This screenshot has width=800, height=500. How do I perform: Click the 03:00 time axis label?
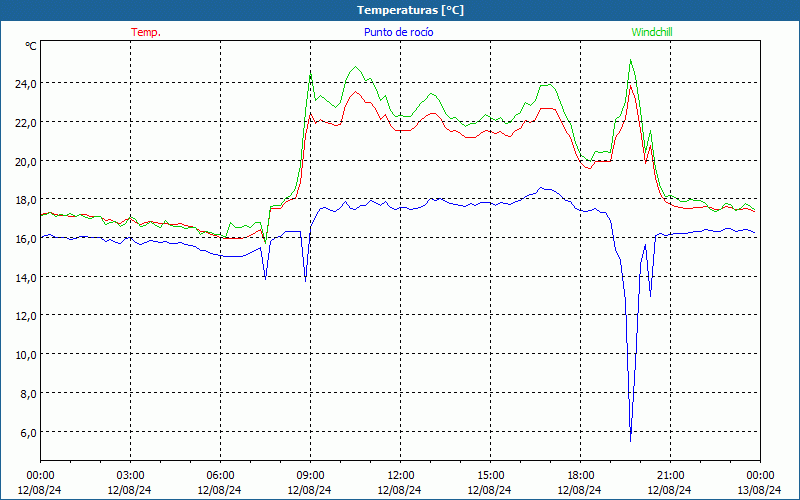point(130,476)
